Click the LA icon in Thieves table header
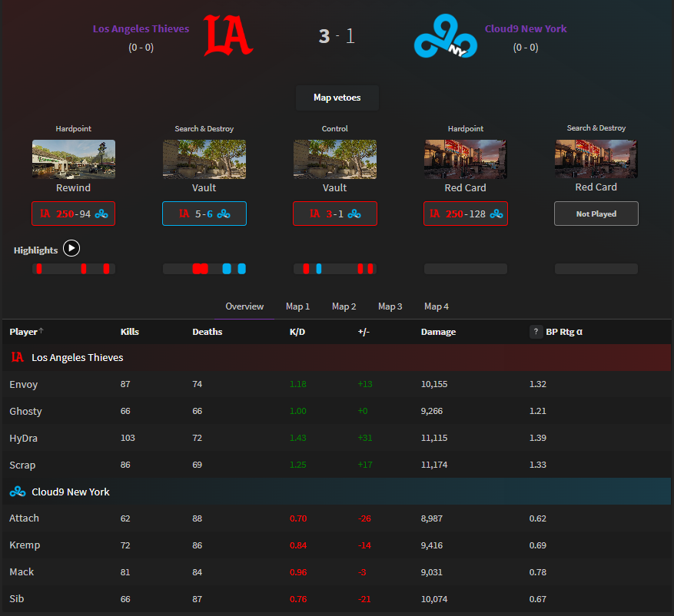This screenshot has height=616, width=674. tap(17, 357)
